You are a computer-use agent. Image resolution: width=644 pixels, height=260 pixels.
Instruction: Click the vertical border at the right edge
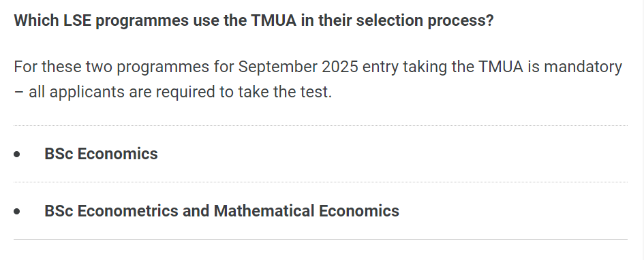click(643, 130)
